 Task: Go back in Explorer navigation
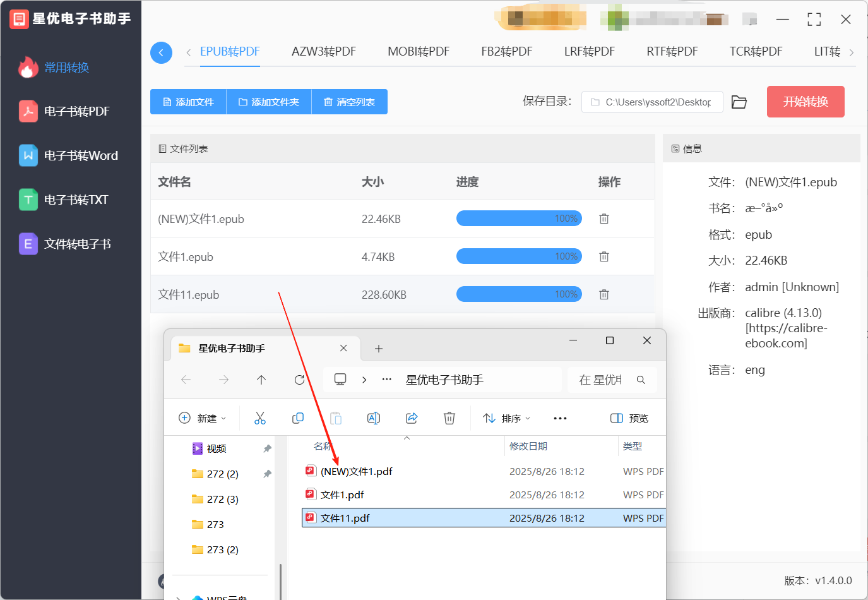click(186, 380)
